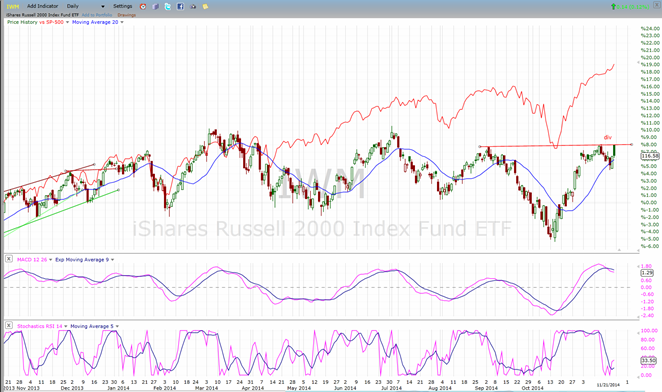The image size is (662, 392).
Task: Share chart via Facebook icon
Action: click(x=180, y=6)
